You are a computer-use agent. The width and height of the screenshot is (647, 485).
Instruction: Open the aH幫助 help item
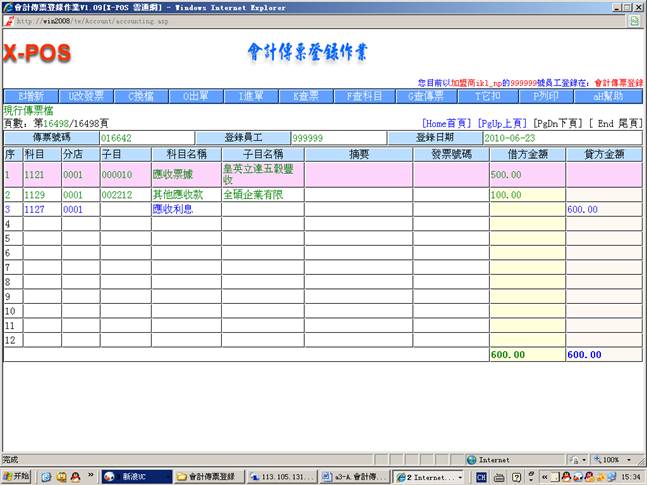click(608, 96)
